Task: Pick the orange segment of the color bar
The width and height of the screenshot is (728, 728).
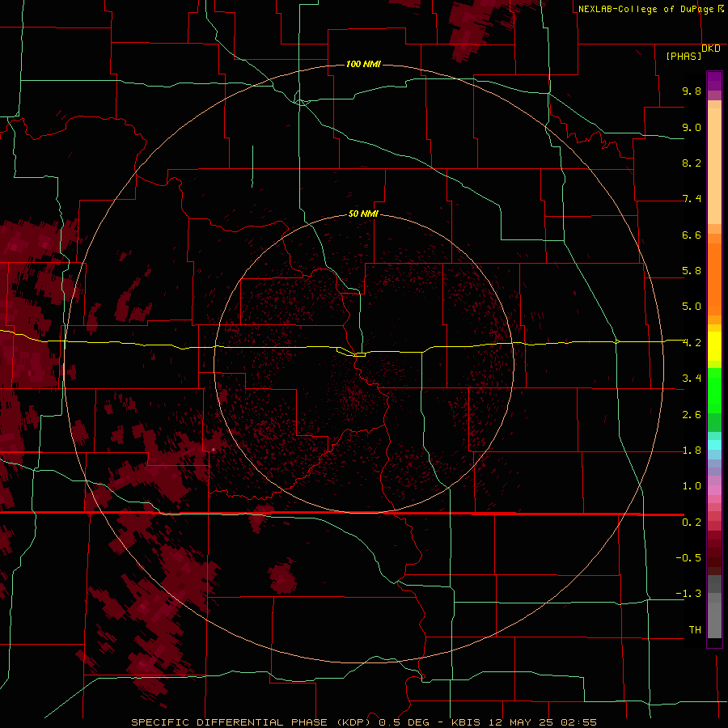Action: click(x=714, y=278)
